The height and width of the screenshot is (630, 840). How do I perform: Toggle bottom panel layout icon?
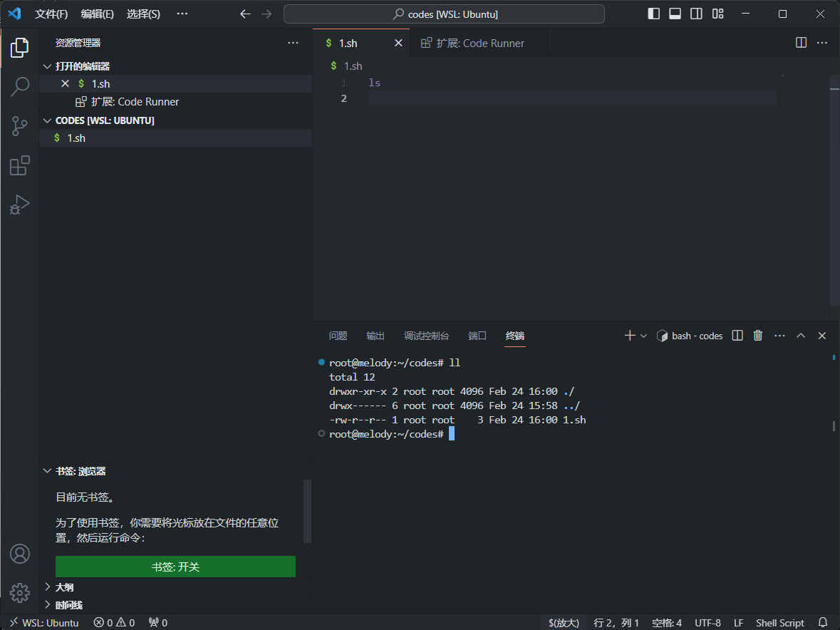(x=675, y=14)
